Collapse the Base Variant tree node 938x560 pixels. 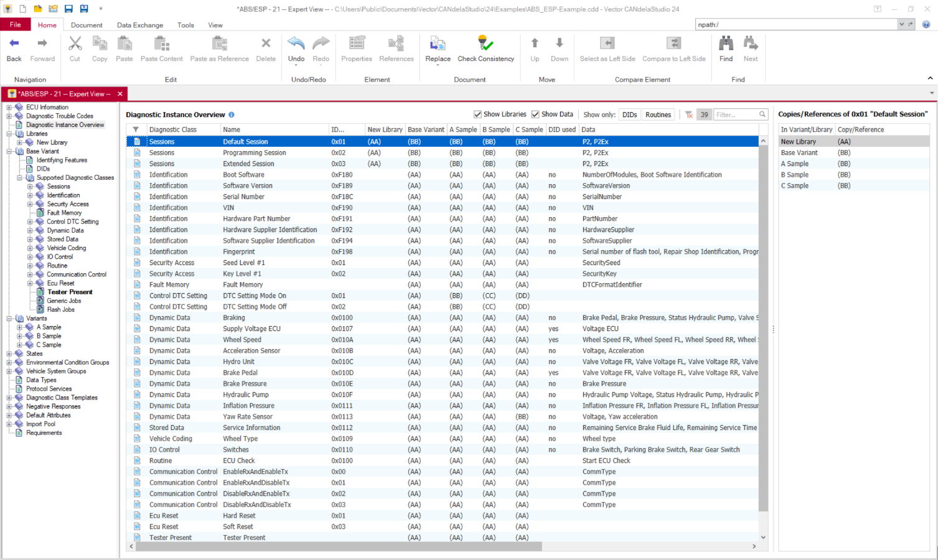click(9, 151)
